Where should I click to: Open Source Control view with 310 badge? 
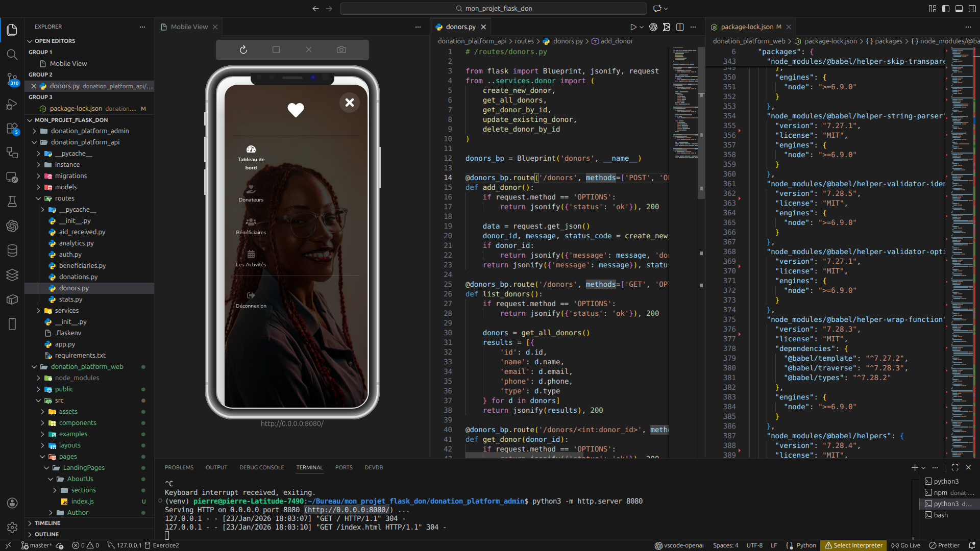(x=12, y=79)
